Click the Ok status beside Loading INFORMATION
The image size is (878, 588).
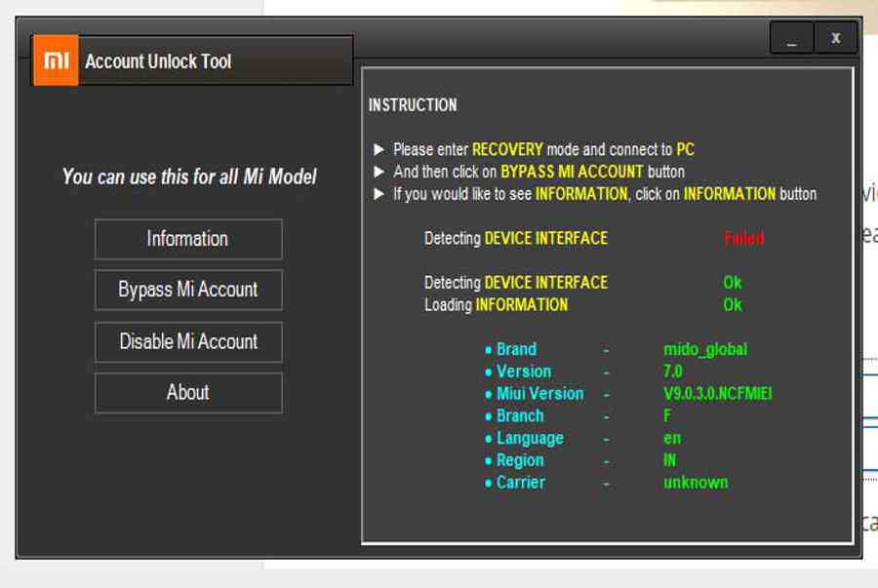click(x=732, y=305)
